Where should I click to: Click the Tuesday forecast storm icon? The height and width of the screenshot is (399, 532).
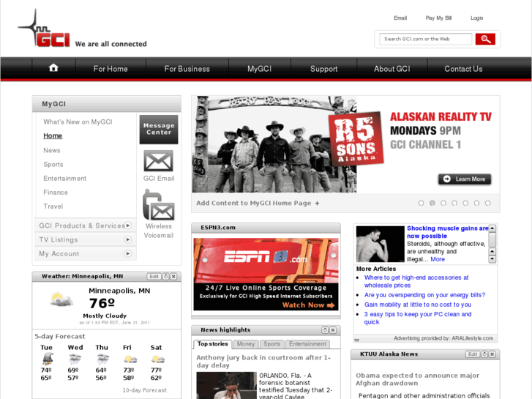click(48, 359)
